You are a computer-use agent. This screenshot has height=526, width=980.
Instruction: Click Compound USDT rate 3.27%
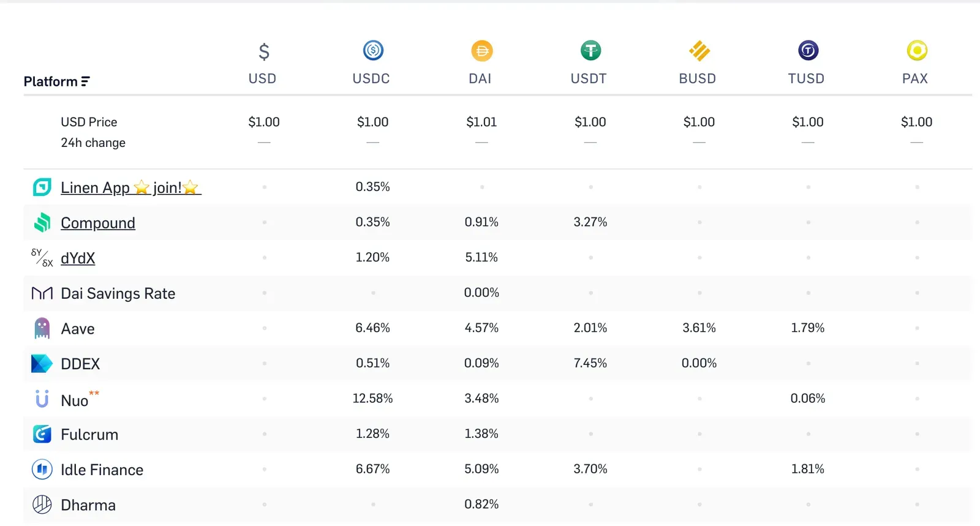(590, 222)
